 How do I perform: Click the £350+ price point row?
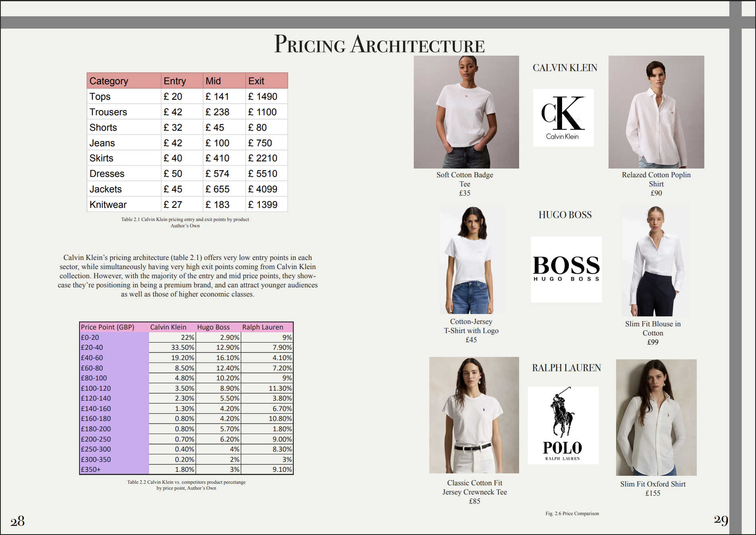(186, 469)
